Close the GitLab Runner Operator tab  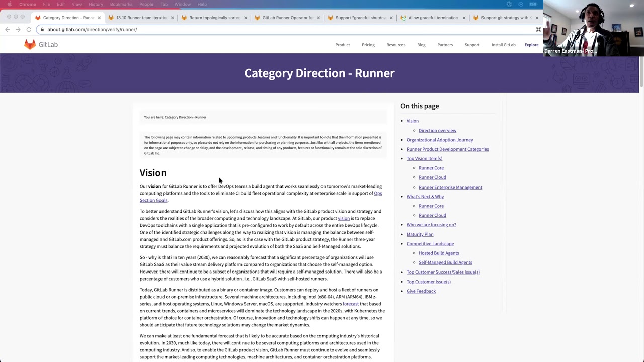[x=318, y=18]
